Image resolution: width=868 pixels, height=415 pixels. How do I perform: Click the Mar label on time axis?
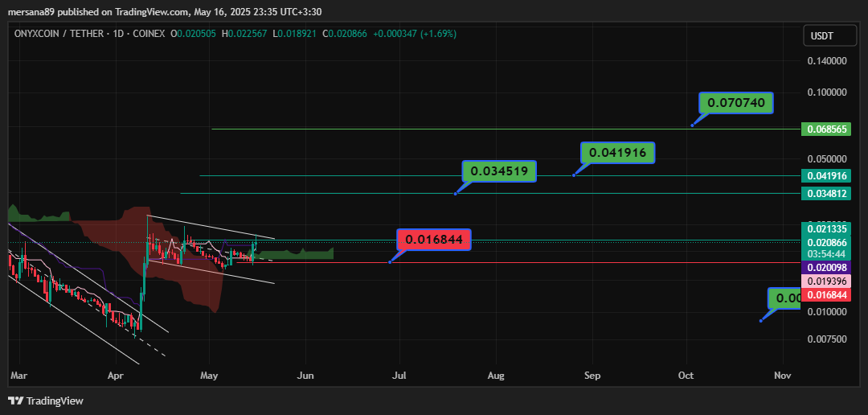tap(18, 376)
